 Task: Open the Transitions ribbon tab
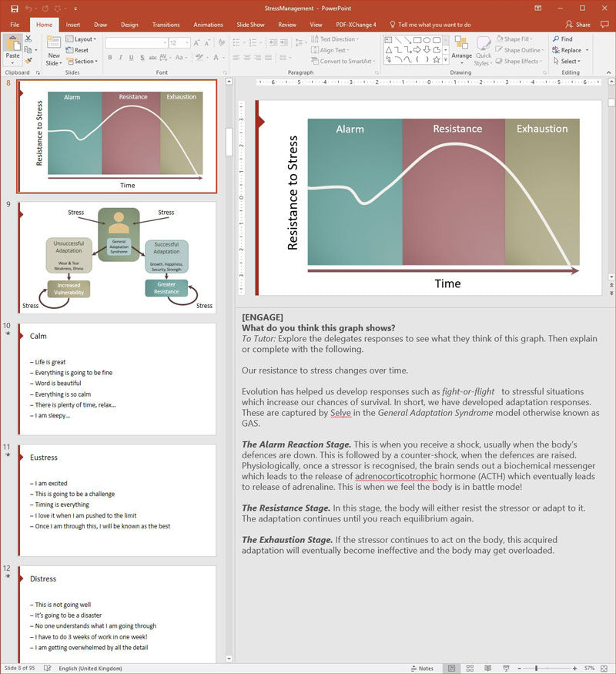click(166, 25)
